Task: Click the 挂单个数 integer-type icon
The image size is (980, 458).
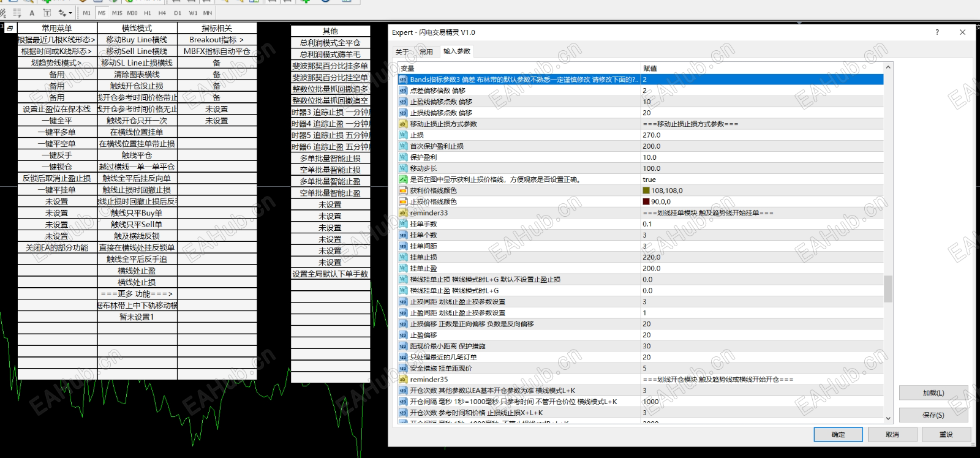Action: coord(403,235)
